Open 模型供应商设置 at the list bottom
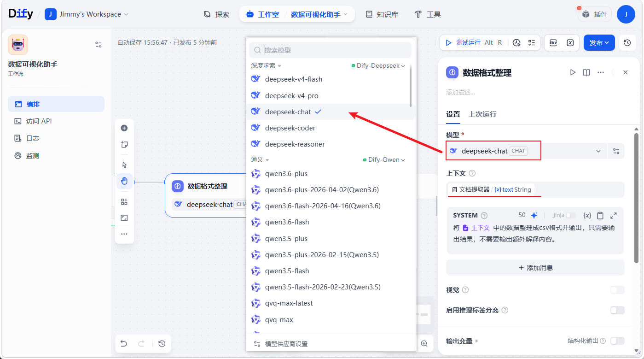 pos(281,344)
